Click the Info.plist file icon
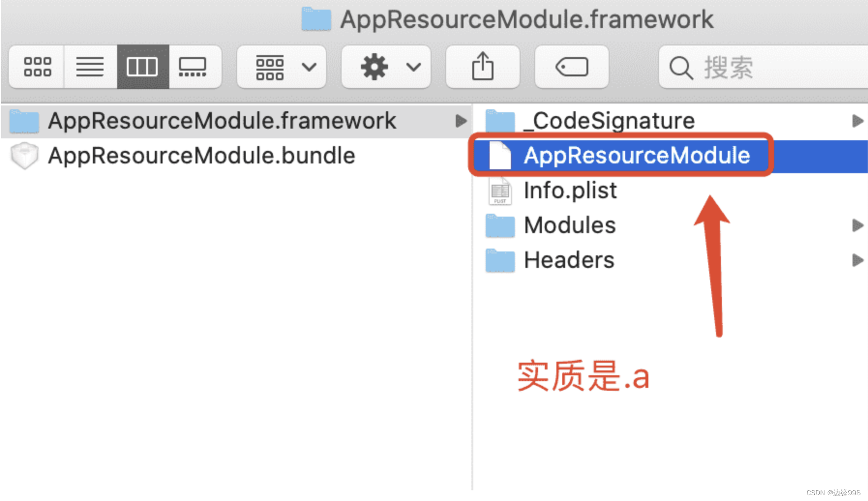 tap(500, 191)
